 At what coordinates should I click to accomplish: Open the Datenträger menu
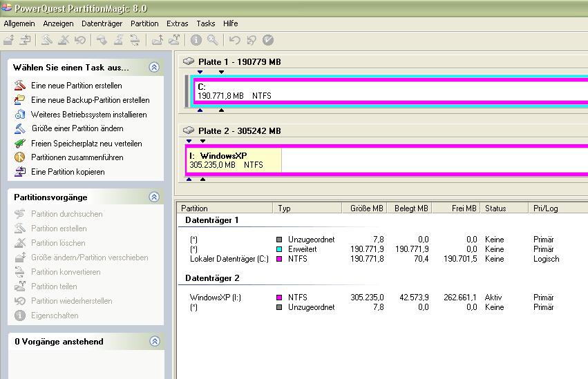pyautogui.click(x=102, y=23)
